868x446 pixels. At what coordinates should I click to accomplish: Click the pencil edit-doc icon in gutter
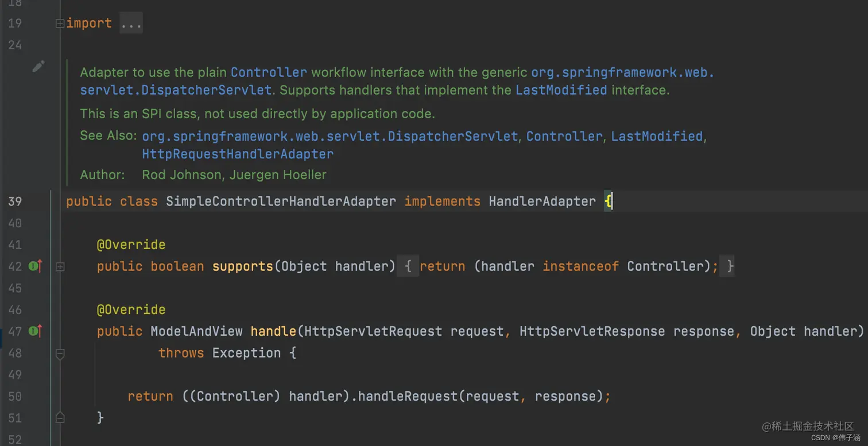(38, 67)
